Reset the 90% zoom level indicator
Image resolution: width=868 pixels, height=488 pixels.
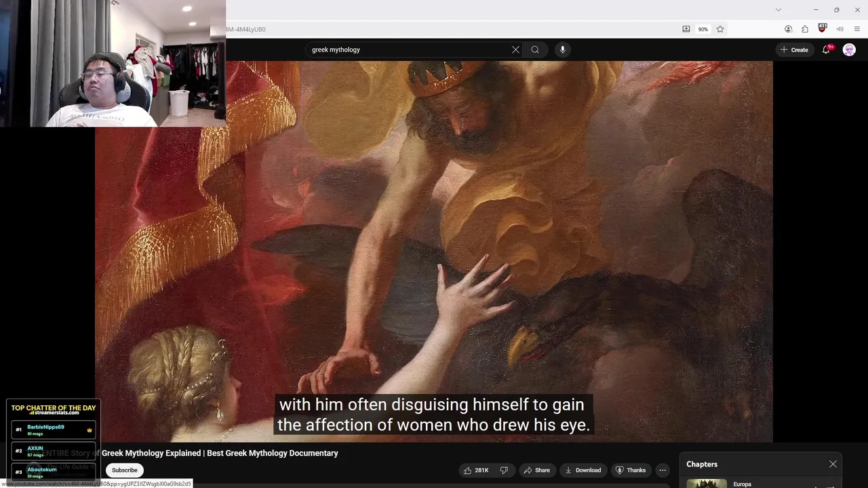703,29
